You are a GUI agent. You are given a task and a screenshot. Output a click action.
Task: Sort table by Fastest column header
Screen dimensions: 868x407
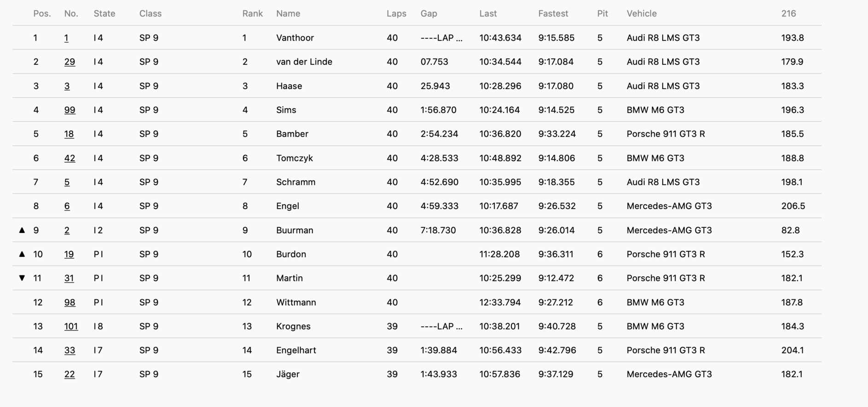[x=553, y=13]
